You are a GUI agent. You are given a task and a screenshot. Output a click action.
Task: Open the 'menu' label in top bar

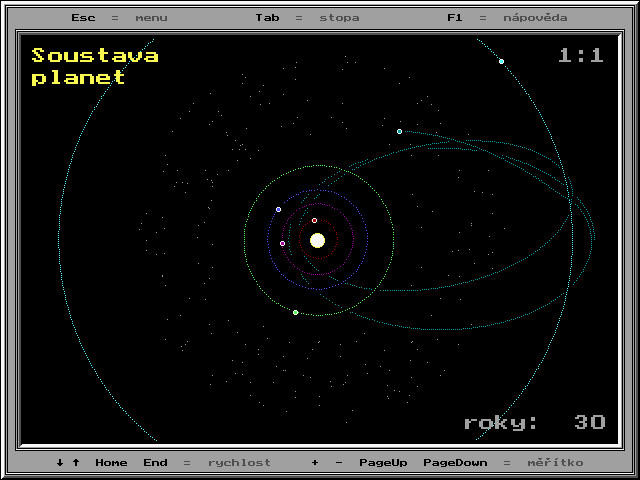(x=151, y=18)
